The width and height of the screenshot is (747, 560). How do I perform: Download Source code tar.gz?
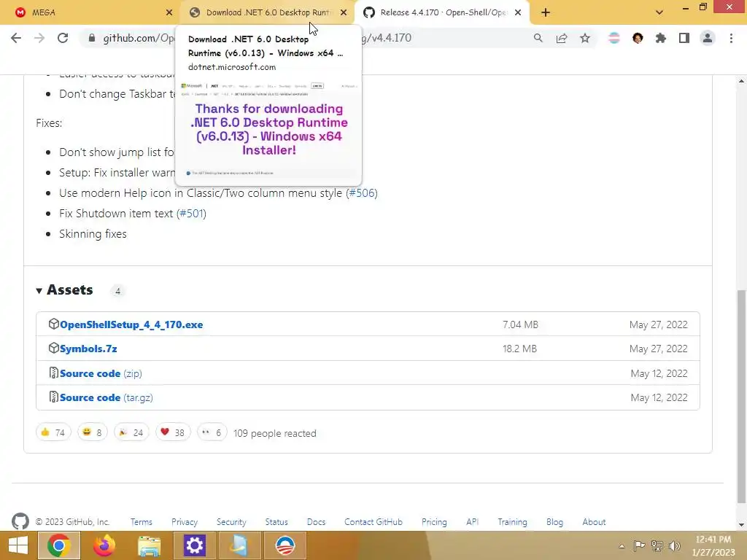click(x=107, y=397)
